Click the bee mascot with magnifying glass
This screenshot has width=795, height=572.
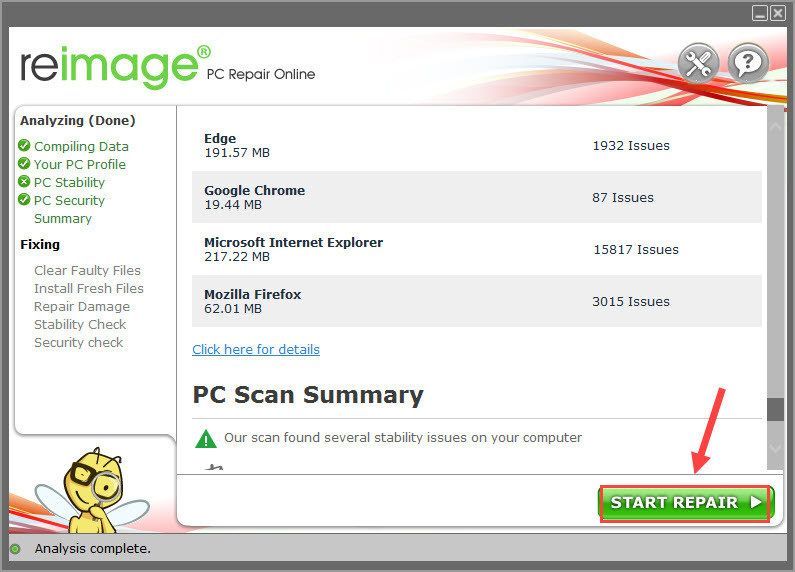93,490
